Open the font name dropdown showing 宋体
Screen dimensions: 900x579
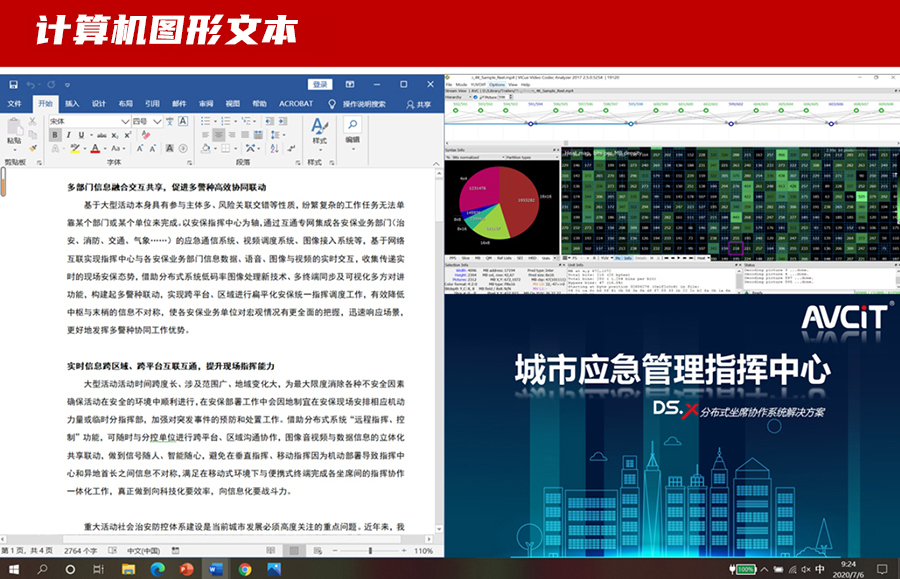pos(85,121)
